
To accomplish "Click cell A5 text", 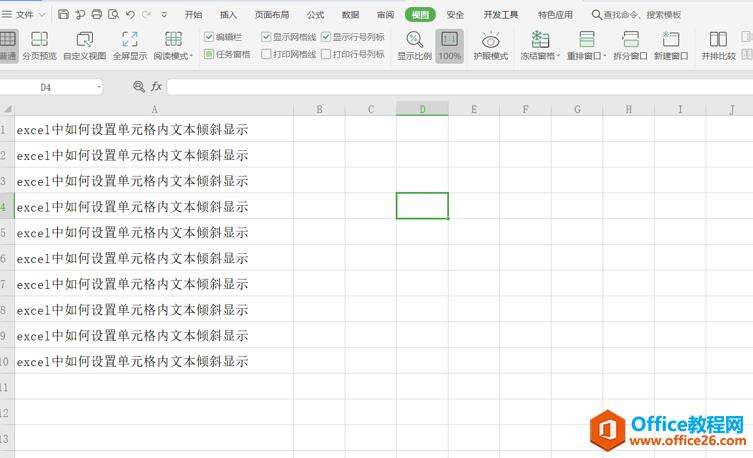I will [x=132, y=232].
